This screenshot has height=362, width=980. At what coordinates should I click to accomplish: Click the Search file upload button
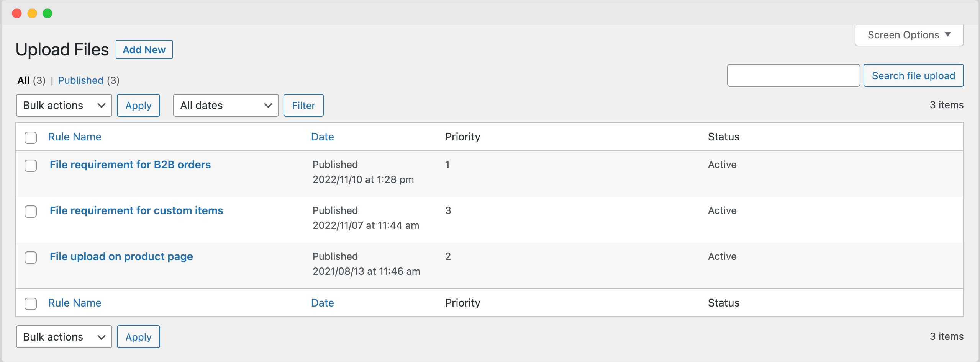[x=913, y=75]
